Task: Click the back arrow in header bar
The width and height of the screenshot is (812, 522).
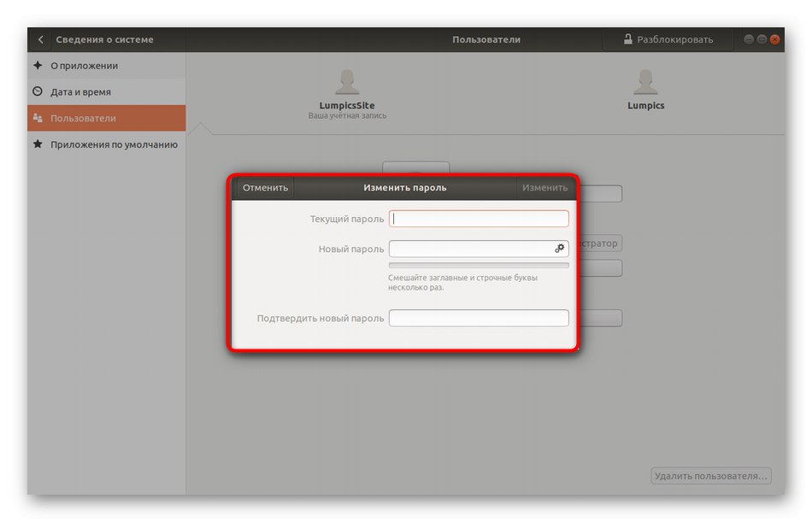Action: click(x=40, y=39)
